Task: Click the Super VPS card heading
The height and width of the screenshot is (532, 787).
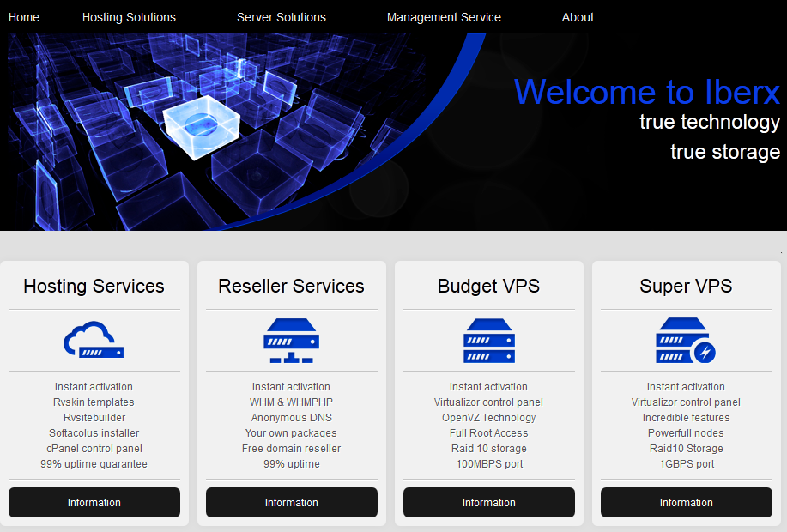Action: click(686, 286)
